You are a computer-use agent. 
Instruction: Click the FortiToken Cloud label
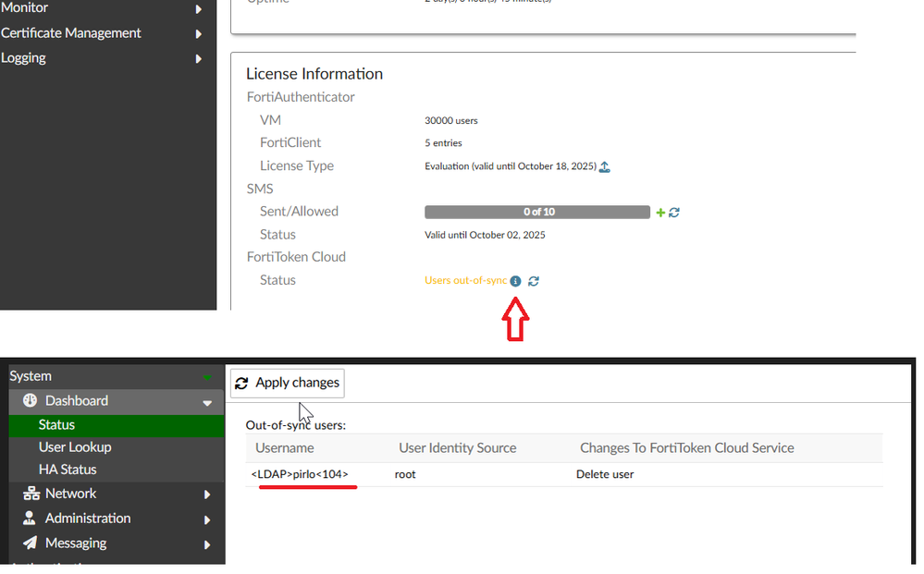296,257
